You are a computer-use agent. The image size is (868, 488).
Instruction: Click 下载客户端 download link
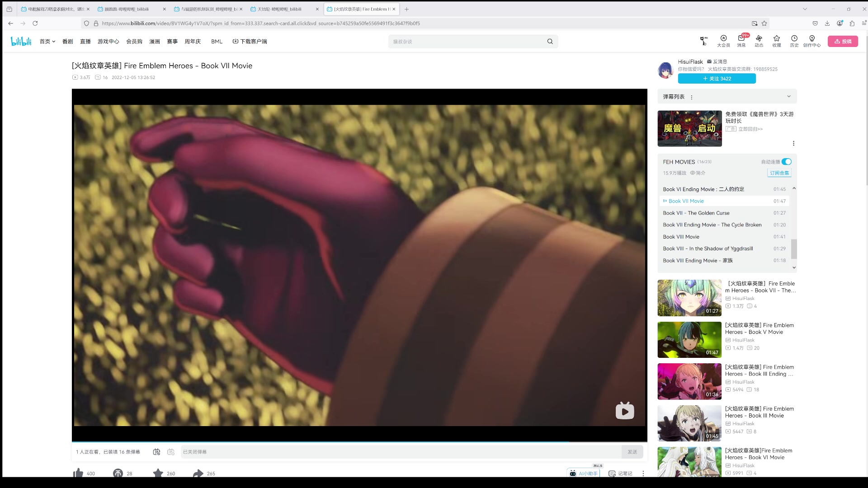pos(250,42)
